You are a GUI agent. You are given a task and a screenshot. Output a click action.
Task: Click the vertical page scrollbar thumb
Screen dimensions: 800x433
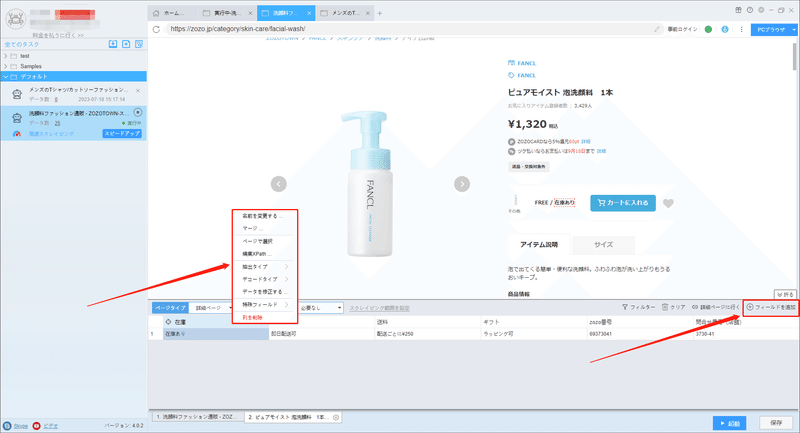794,56
